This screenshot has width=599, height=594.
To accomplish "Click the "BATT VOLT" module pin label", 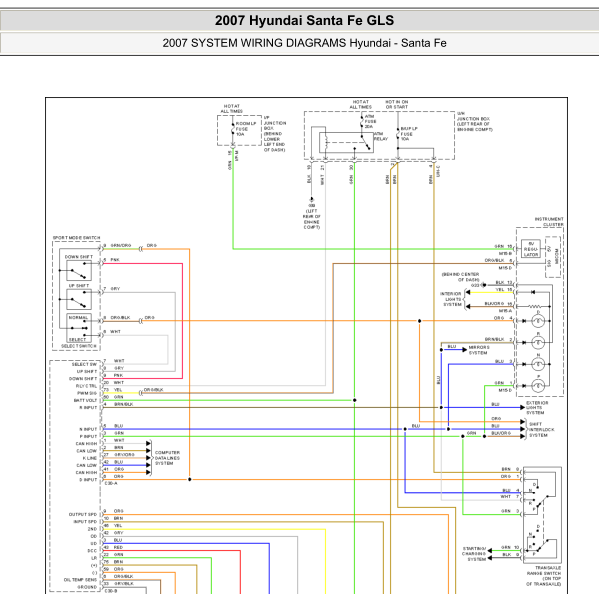I will [x=85, y=400].
